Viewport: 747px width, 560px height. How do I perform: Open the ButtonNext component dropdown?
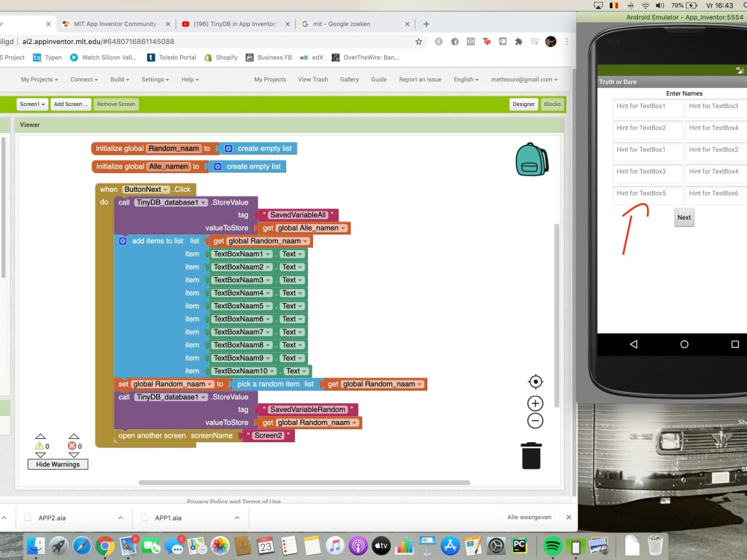click(x=166, y=190)
